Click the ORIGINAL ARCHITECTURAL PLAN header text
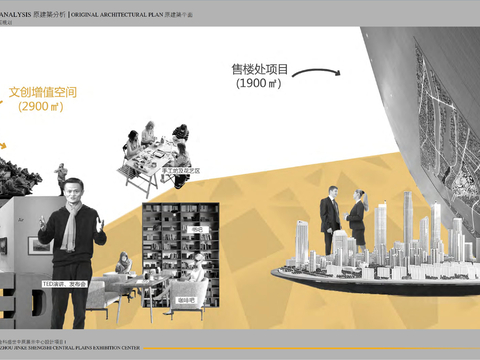 [x=117, y=15]
